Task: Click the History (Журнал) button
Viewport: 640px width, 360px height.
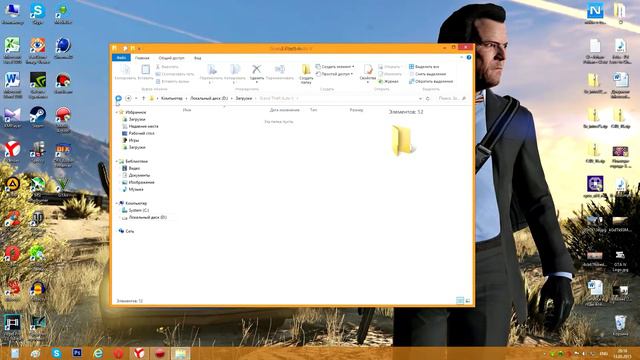Action: (388, 81)
